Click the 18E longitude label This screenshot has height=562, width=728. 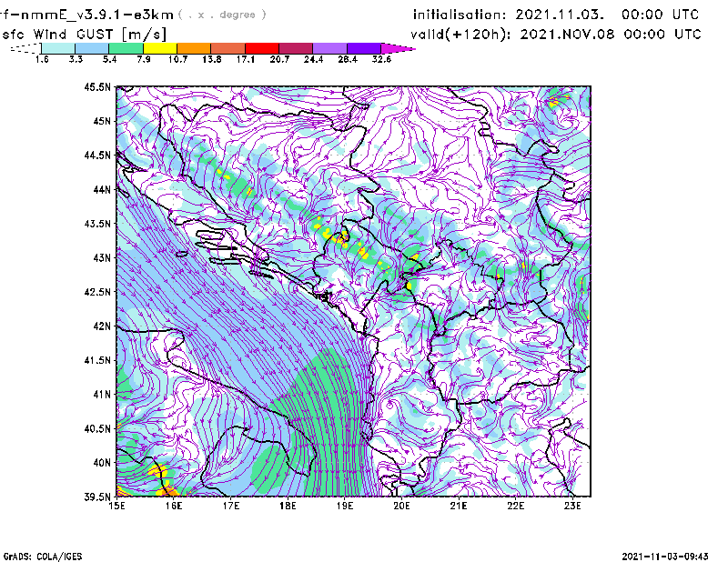[x=288, y=506]
